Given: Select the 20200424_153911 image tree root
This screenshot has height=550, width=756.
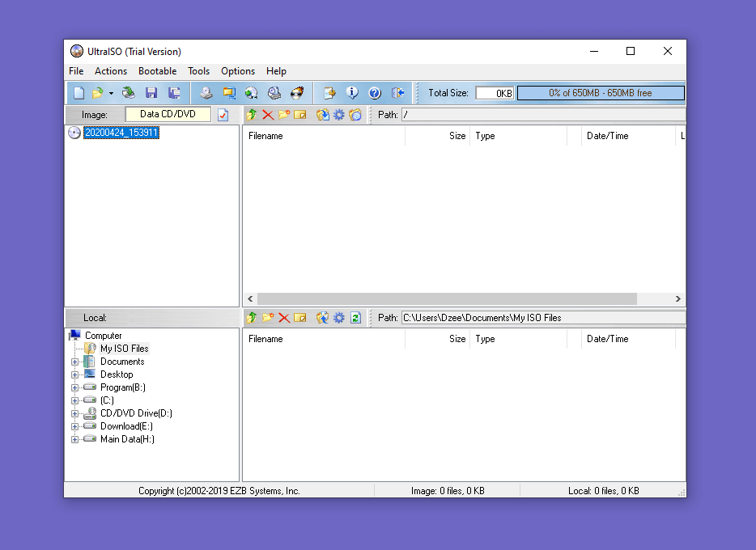Looking at the screenshot, I should (x=121, y=133).
